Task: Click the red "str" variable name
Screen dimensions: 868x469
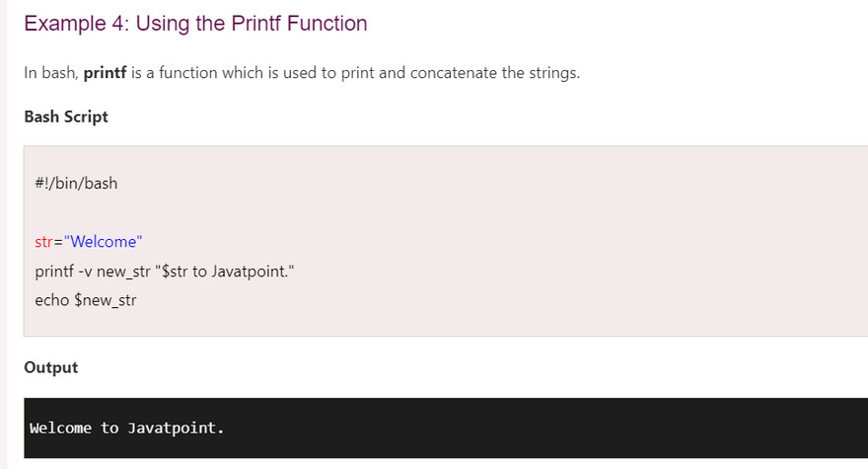Action: (x=45, y=242)
